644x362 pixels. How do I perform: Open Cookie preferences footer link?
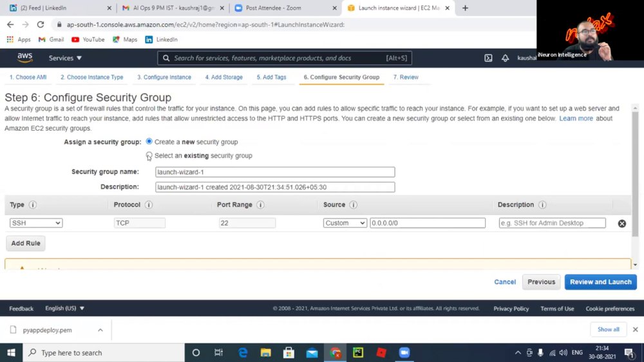(610, 309)
